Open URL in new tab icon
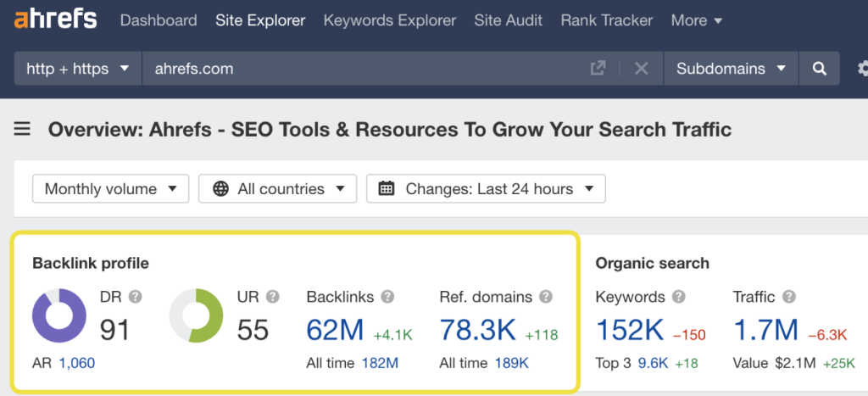Screen dimensions: 868x396 598,69
